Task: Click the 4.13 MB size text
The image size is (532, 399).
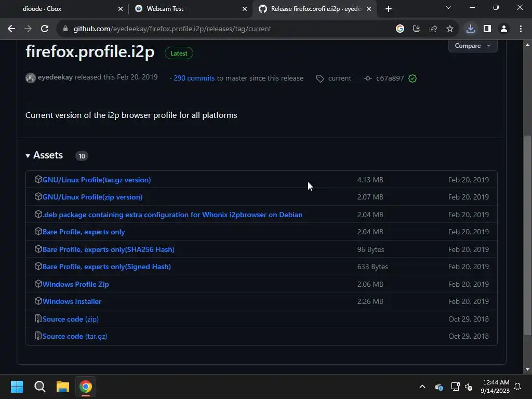Action: (x=370, y=180)
